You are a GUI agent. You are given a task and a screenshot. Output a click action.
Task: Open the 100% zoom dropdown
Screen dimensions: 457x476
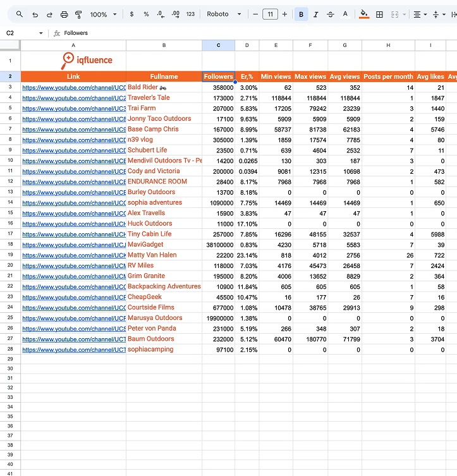tap(103, 15)
